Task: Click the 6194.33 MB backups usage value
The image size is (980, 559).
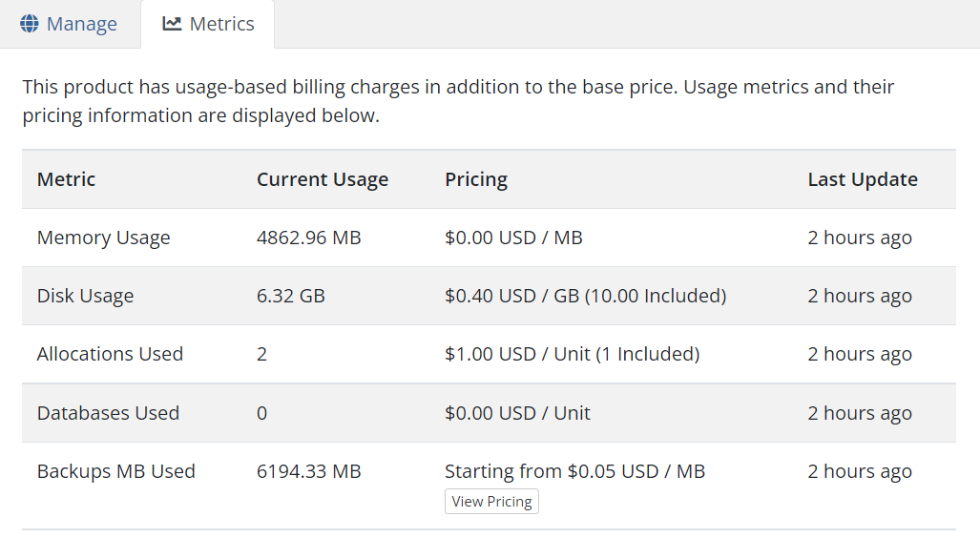Action: pyautogui.click(x=309, y=471)
